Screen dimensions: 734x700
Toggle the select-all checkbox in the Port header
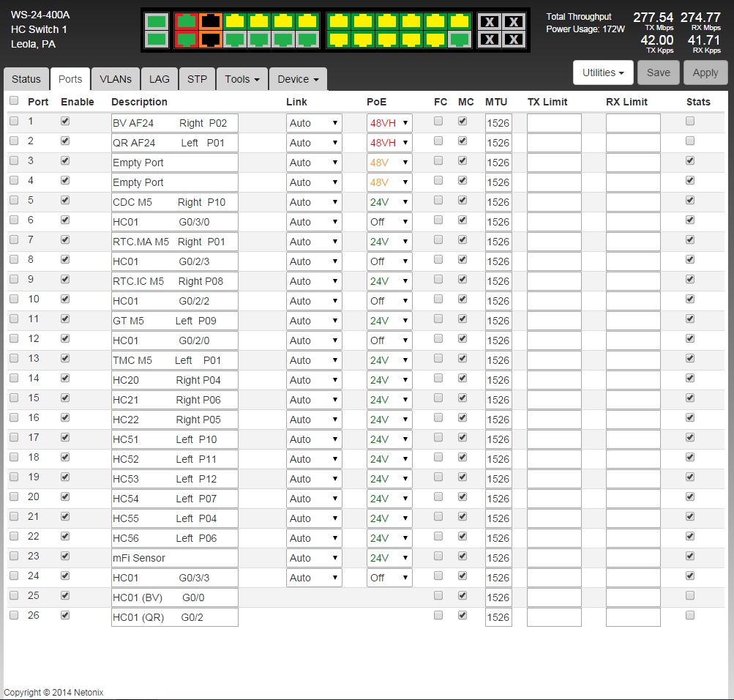tap(14, 100)
